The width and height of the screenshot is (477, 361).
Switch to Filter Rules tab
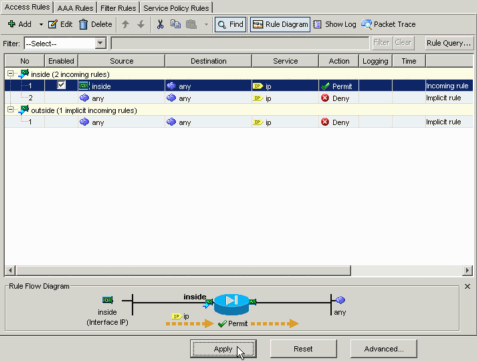point(118,8)
